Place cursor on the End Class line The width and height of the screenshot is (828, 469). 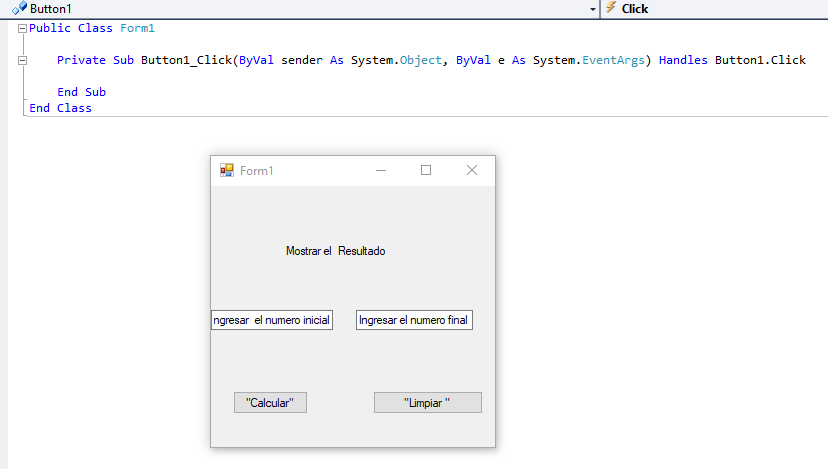coord(60,108)
